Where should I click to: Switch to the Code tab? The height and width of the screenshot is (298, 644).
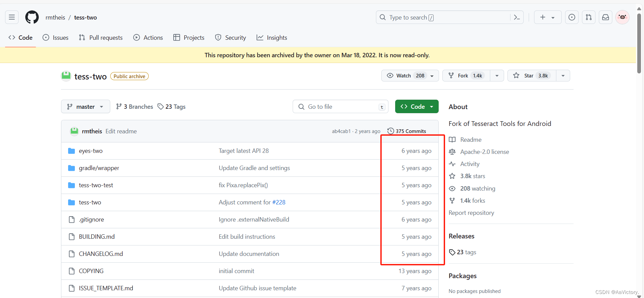pos(21,38)
